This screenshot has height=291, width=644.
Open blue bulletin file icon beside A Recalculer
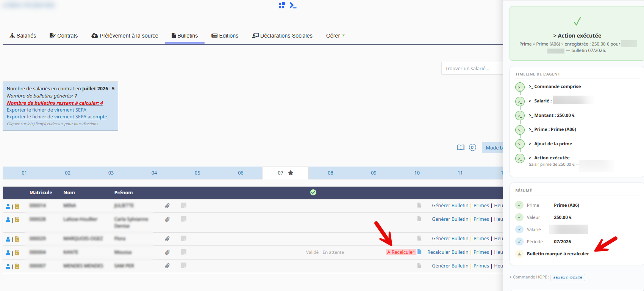(x=419, y=252)
